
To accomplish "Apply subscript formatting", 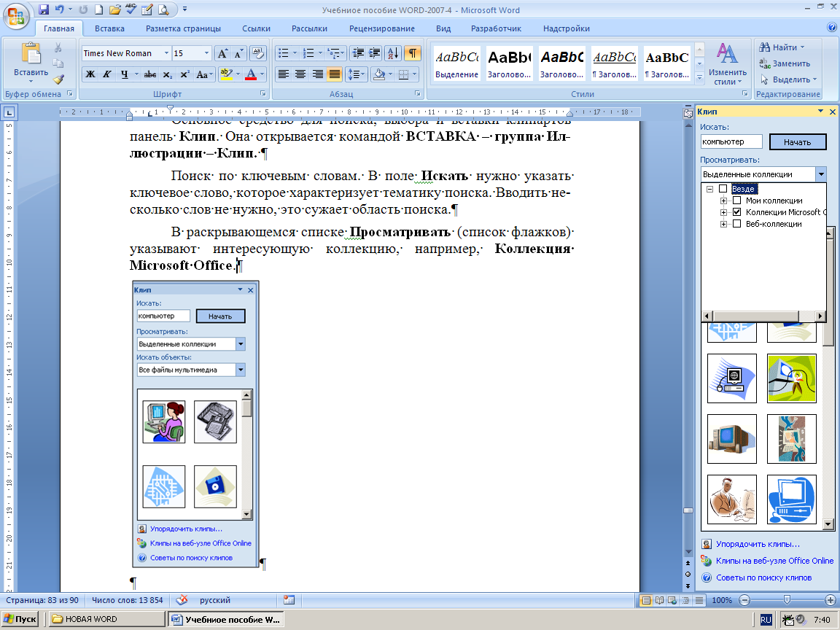I will (x=168, y=74).
